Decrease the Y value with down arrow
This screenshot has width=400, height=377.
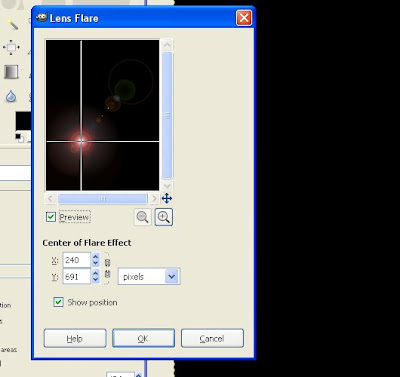click(x=96, y=280)
